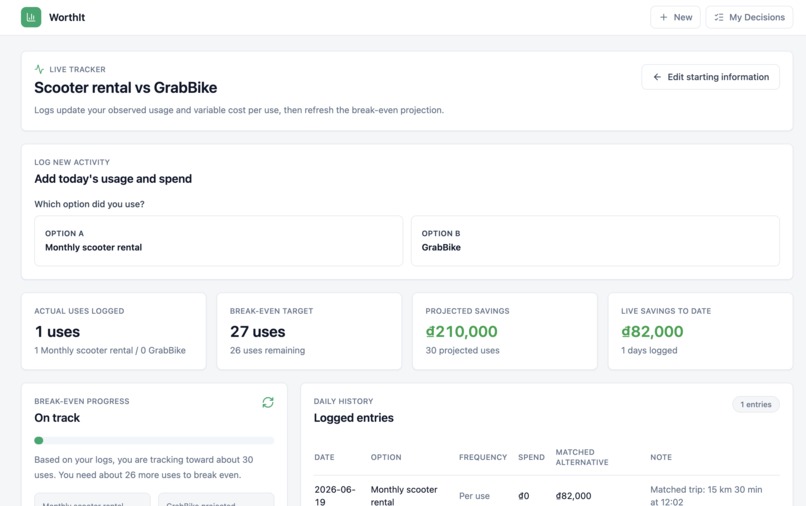
Task: Click the Frequency column header
Action: coord(483,457)
